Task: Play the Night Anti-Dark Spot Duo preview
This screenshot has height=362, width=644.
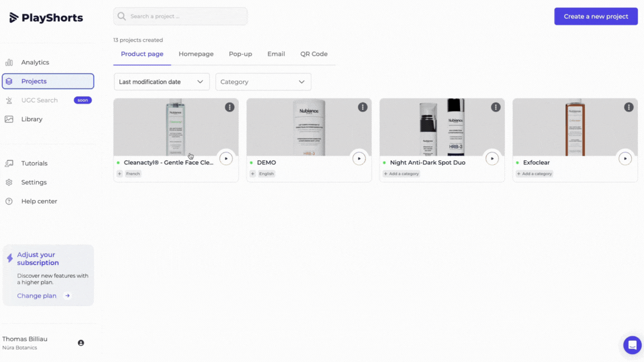Action: pos(492,159)
